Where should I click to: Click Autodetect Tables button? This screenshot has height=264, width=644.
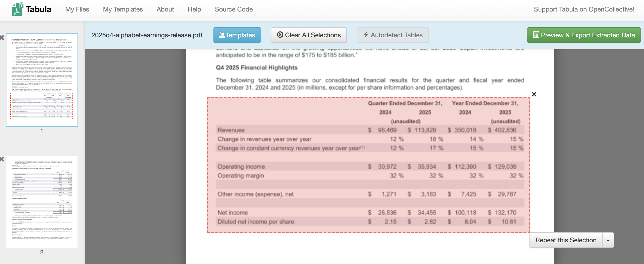(393, 35)
